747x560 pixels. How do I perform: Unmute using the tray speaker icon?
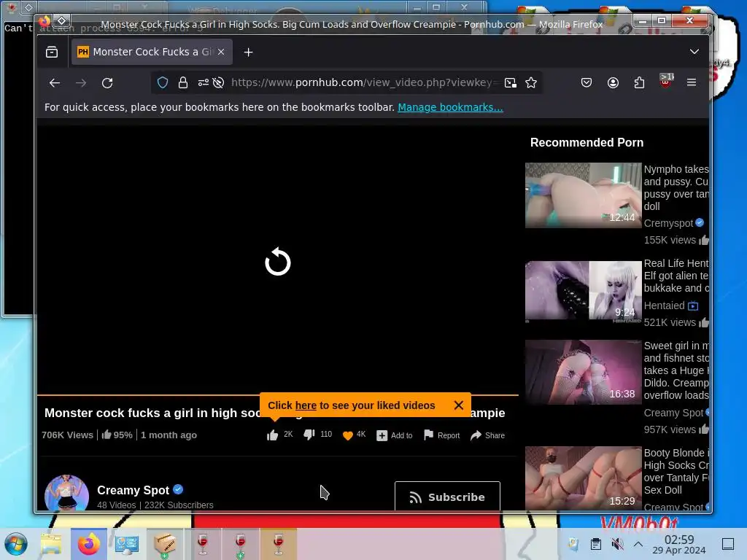tap(617, 544)
